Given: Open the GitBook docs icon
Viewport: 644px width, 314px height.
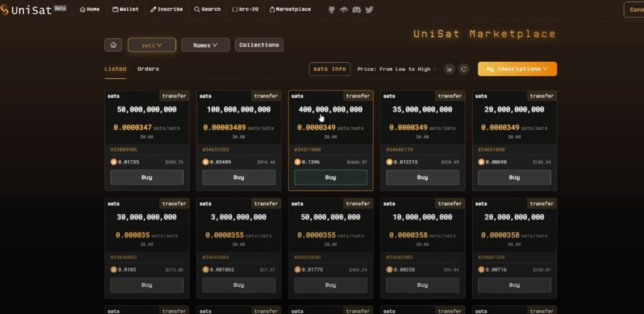Looking at the screenshot, I should point(344,10).
